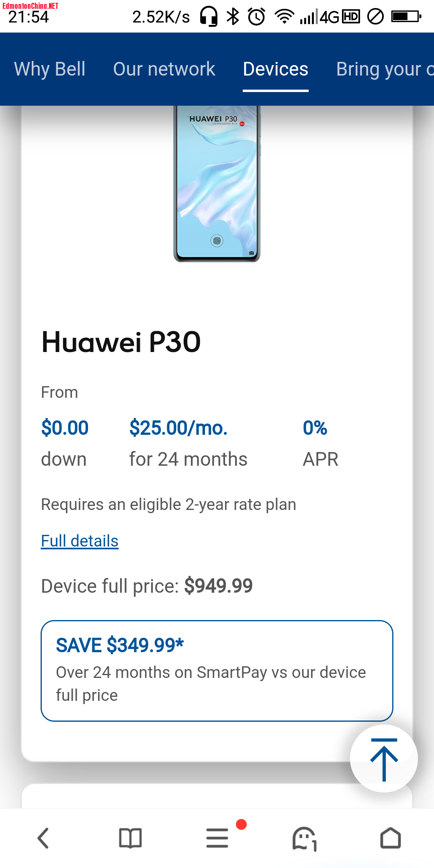Image resolution: width=434 pixels, height=868 pixels.
Task: Select the Devices tab
Action: 276,69
